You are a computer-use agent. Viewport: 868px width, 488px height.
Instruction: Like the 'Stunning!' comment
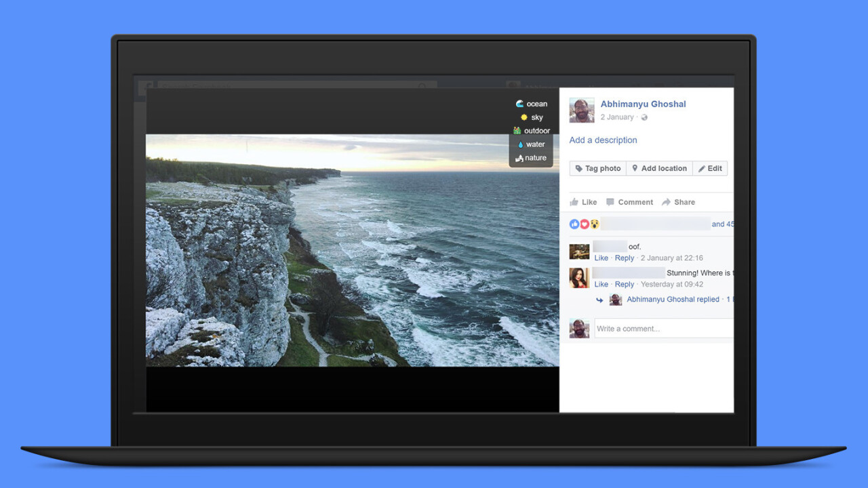click(x=601, y=285)
